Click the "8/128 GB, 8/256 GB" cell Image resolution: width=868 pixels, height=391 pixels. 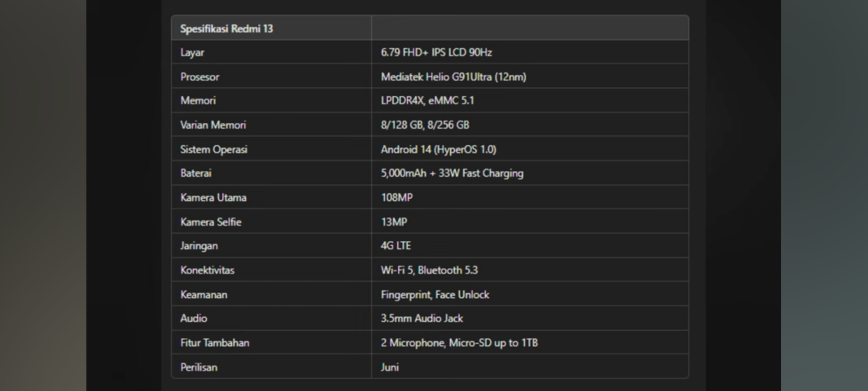[425, 125]
